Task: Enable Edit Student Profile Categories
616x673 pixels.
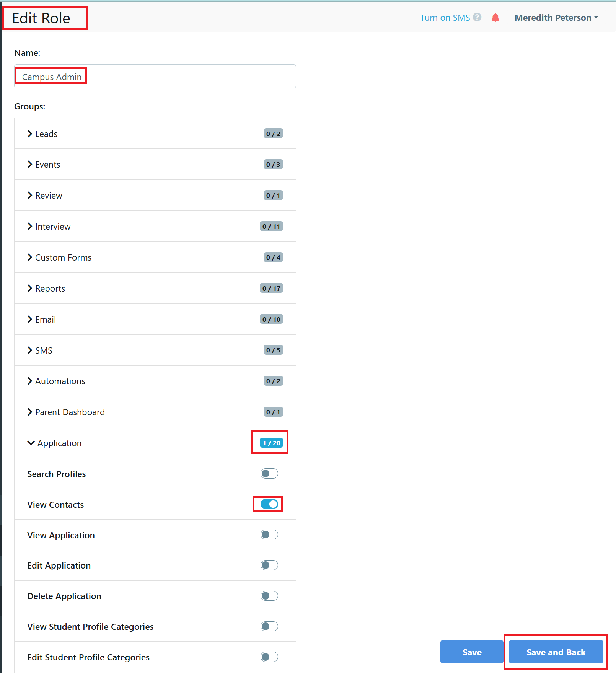Action: tap(269, 657)
